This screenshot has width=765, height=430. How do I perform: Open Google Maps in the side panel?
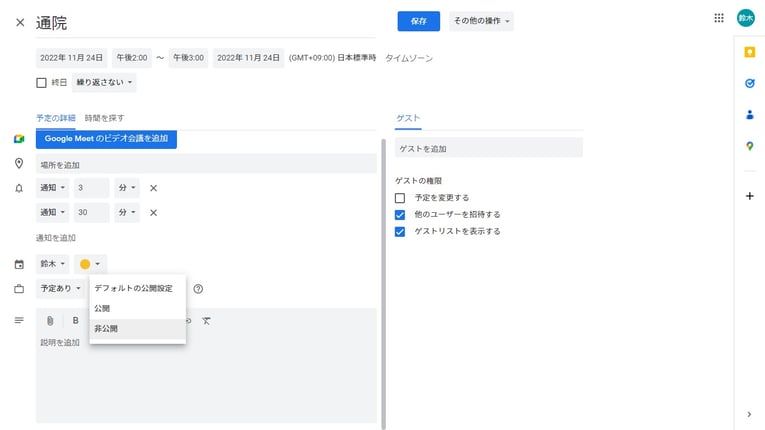(x=749, y=146)
